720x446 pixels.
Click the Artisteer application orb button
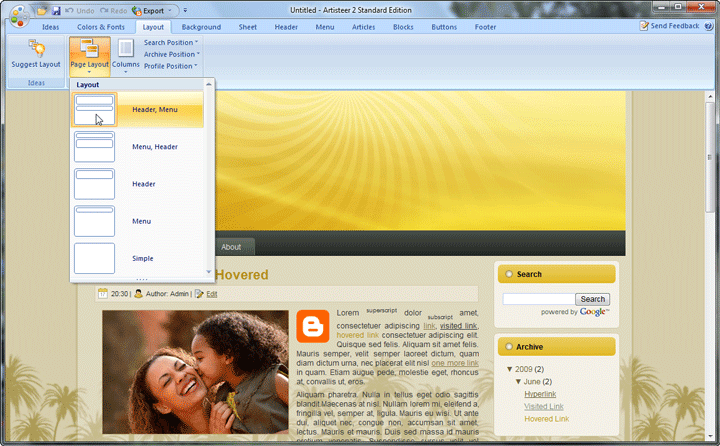pyautogui.click(x=16, y=15)
